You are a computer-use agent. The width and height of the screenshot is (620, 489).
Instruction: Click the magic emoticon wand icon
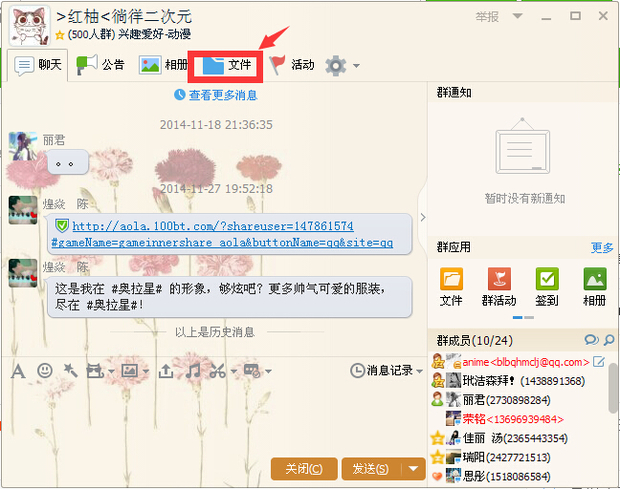pyautogui.click(x=70, y=371)
